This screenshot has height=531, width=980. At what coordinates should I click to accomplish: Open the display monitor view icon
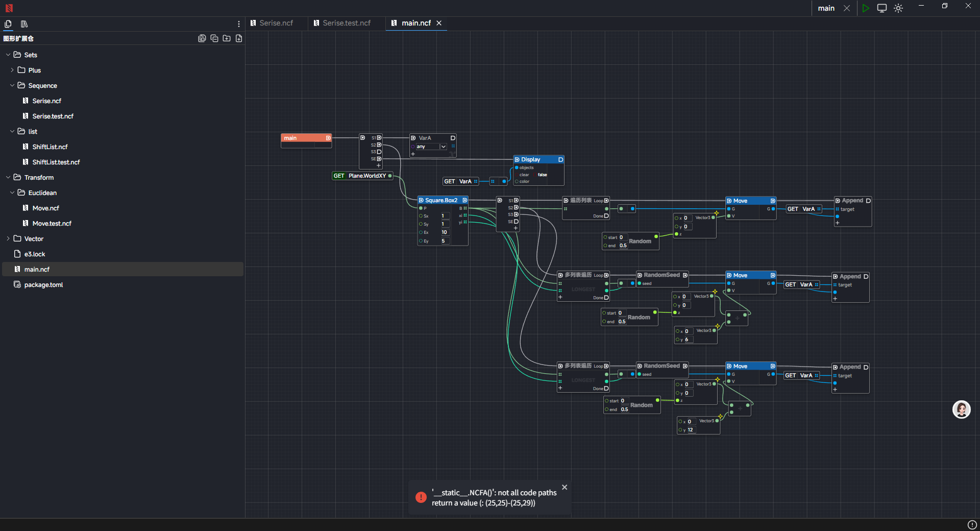pyautogui.click(x=881, y=8)
